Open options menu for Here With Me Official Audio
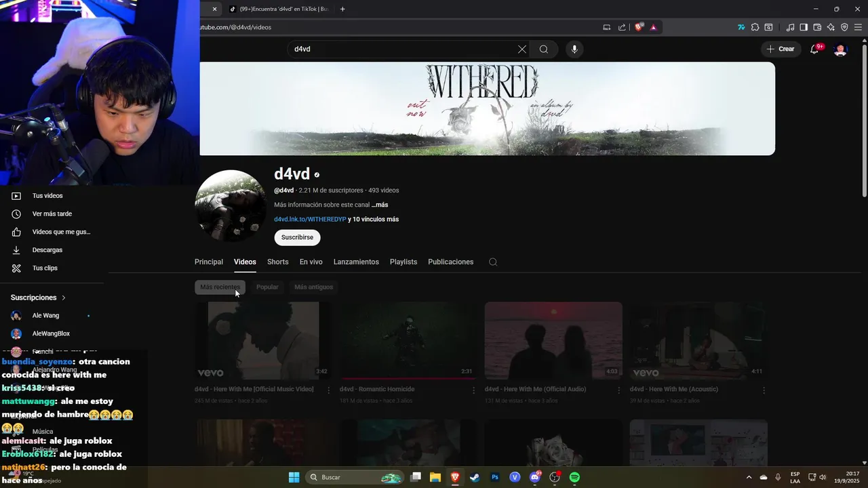 [619, 390]
